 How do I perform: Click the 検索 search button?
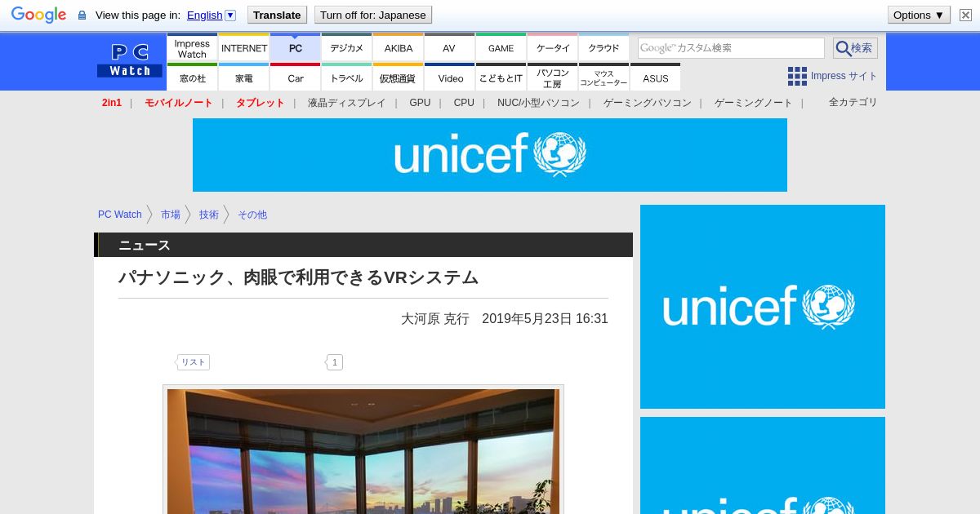click(855, 48)
